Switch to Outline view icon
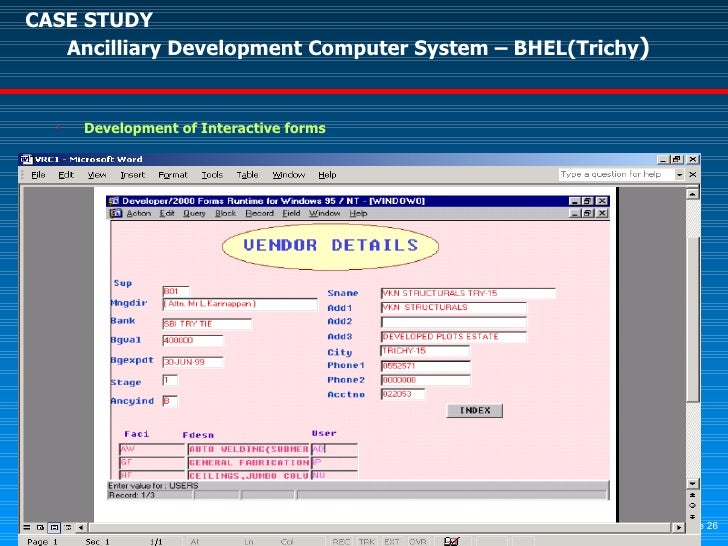Image resolution: width=728 pixels, height=546 pixels. click(68, 527)
